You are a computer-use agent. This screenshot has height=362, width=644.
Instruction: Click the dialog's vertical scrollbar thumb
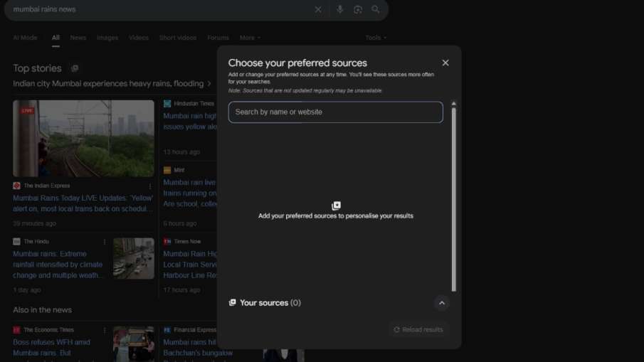[453, 199]
